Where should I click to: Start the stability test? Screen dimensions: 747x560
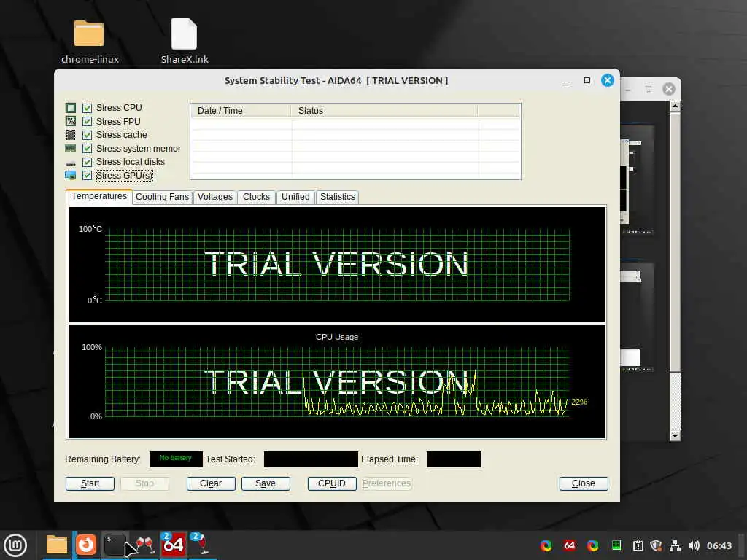[90, 483]
